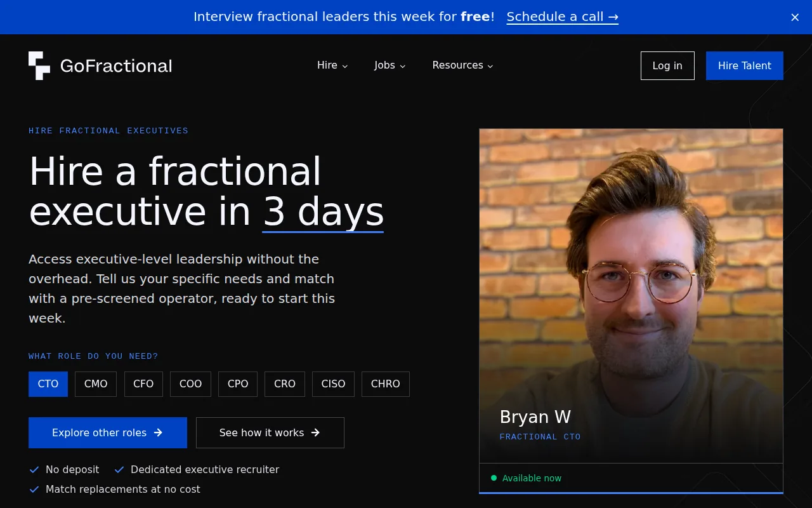The width and height of the screenshot is (812, 508).
Task: Follow the Schedule a call link
Action: [562, 17]
